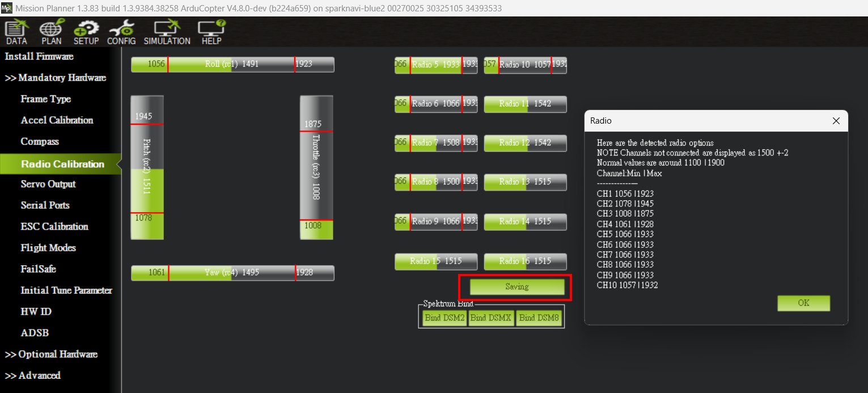Click Bind DSM8 button
This screenshot has width=868, height=393.
pos(539,318)
